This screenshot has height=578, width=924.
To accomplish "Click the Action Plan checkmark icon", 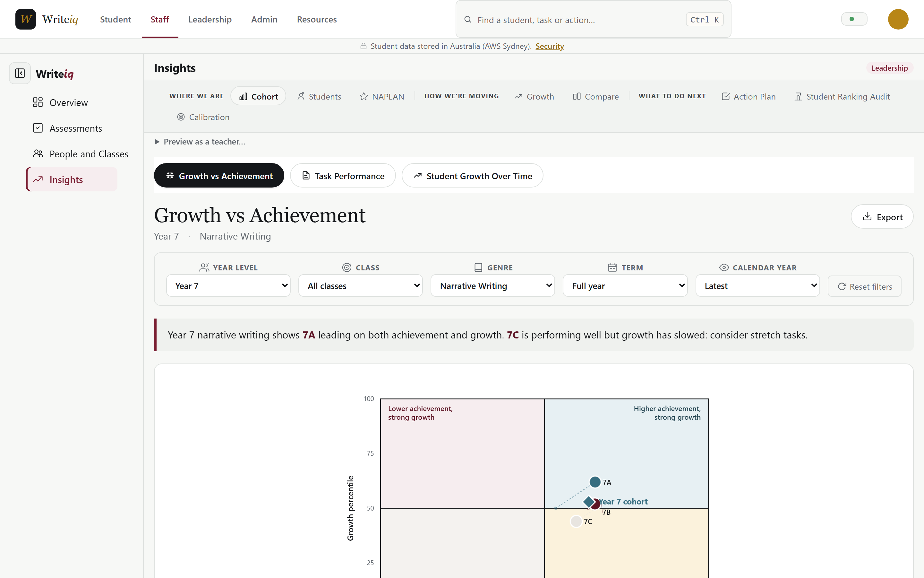I will pyautogui.click(x=725, y=96).
